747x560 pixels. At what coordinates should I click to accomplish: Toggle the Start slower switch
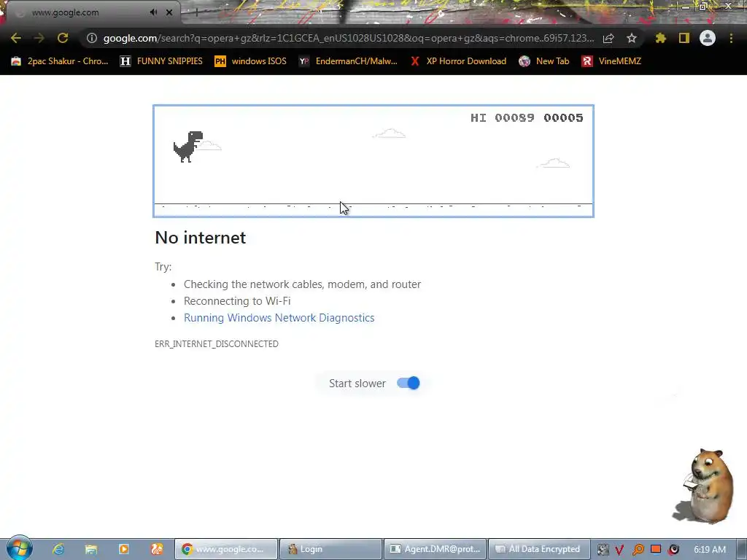pos(409,383)
